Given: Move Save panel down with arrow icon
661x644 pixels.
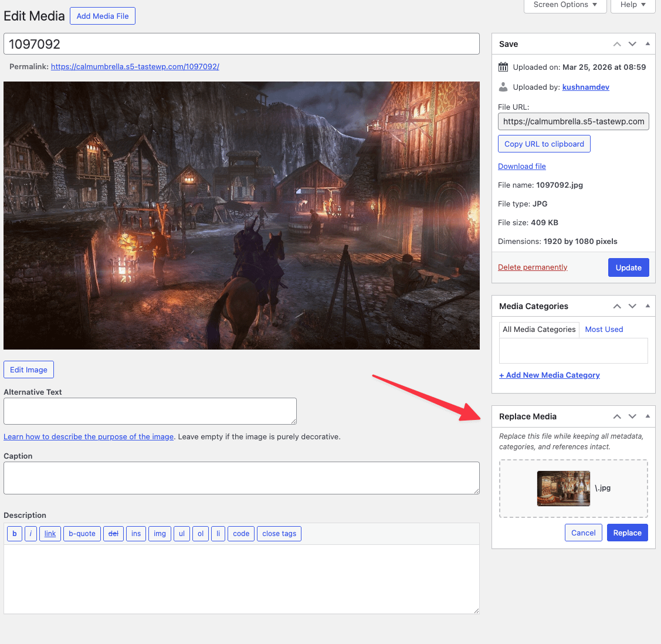Looking at the screenshot, I should pyautogui.click(x=632, y=44).
